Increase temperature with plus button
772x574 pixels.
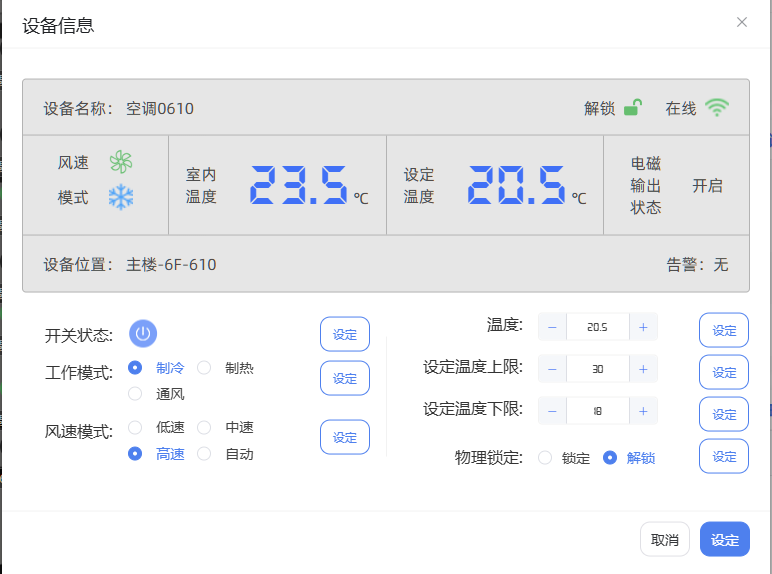(x=643, y=327)
